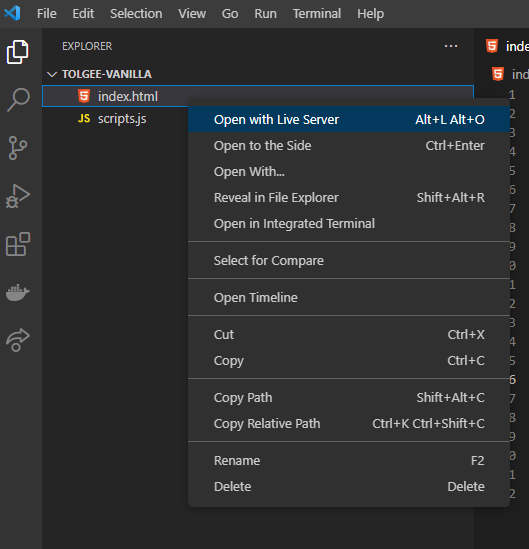
Task: Open the Docker whale icon
Action: click(x=18, y=292)
